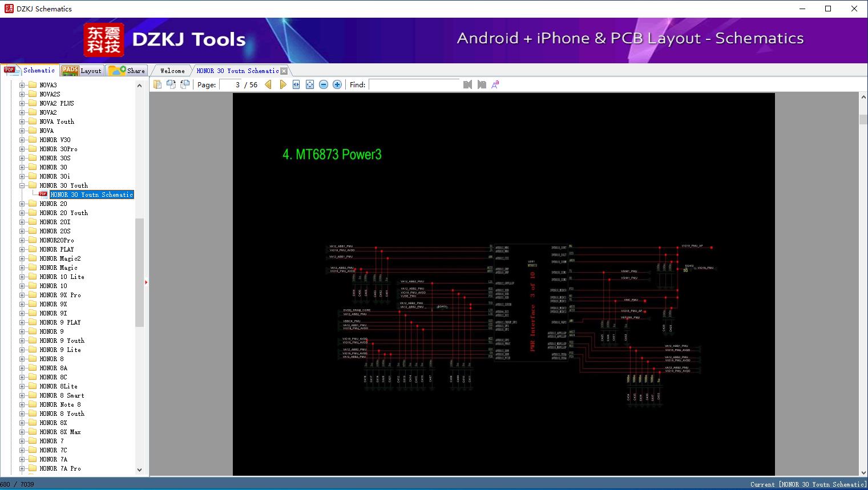Open the Share tab
Screen dimensions: 868x490
[127, 71]
